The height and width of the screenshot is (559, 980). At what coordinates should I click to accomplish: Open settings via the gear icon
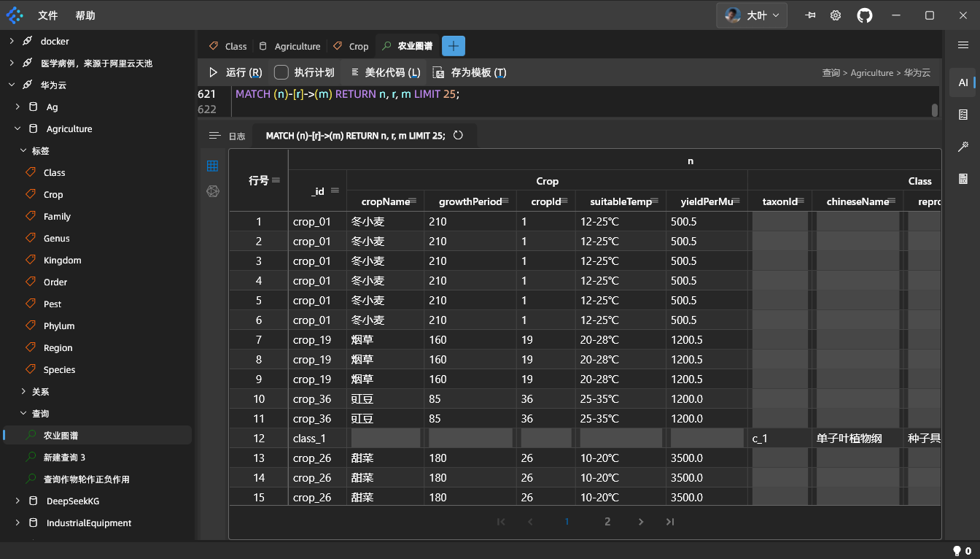click(836, 15)
